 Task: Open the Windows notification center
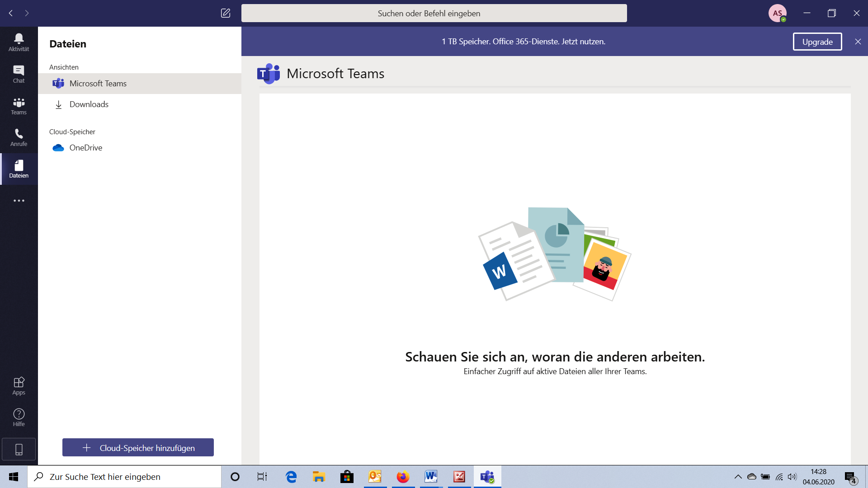click(851, 477)
